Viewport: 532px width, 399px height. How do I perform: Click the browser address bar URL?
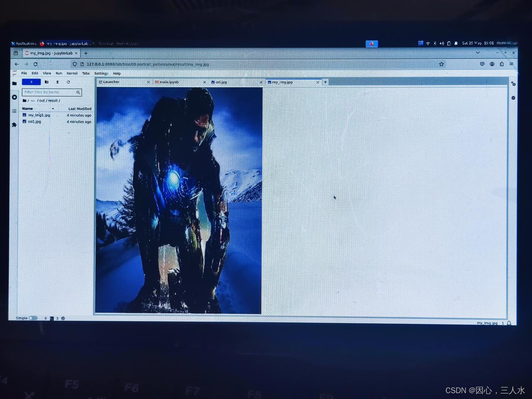(148, 64)
